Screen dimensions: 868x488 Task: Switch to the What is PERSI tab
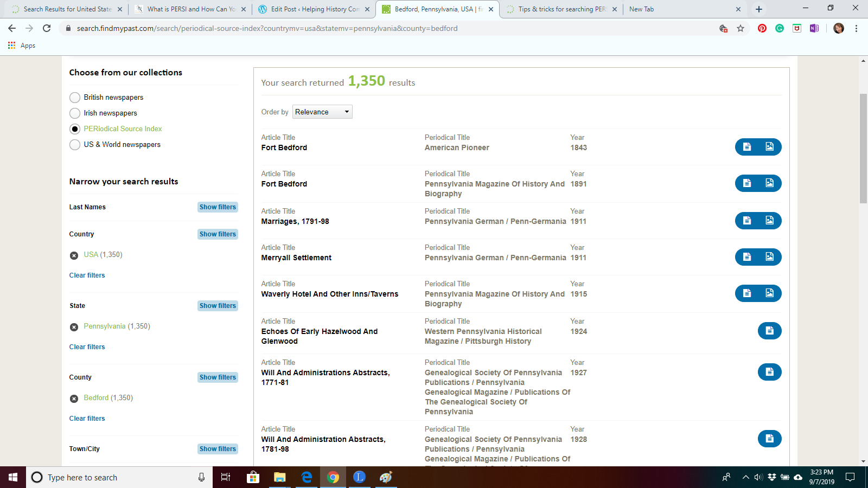coord(191,9)
